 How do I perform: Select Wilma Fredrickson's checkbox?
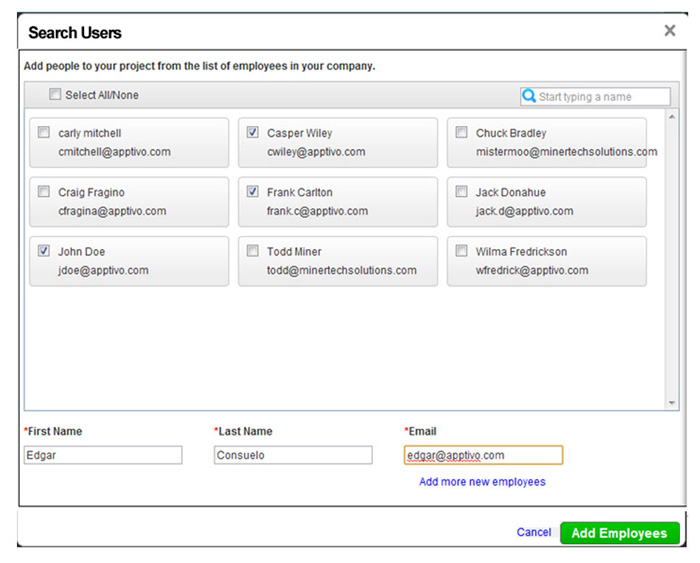click(461, 251)
